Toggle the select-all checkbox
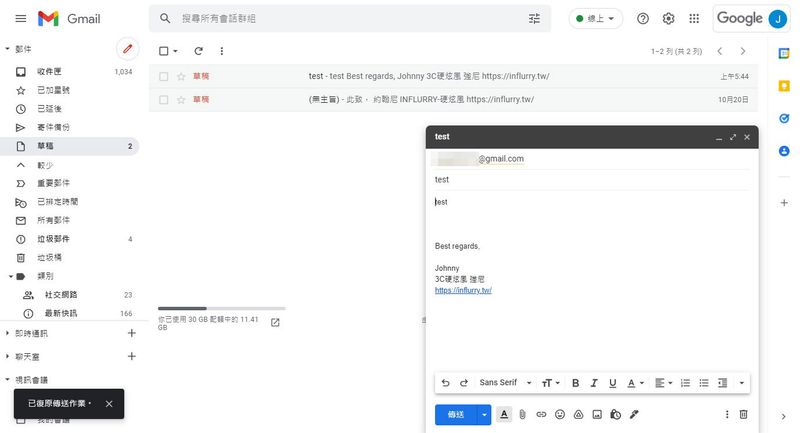Image resolution: width=800 pixels, height=433 pixels. pos(163,51)
